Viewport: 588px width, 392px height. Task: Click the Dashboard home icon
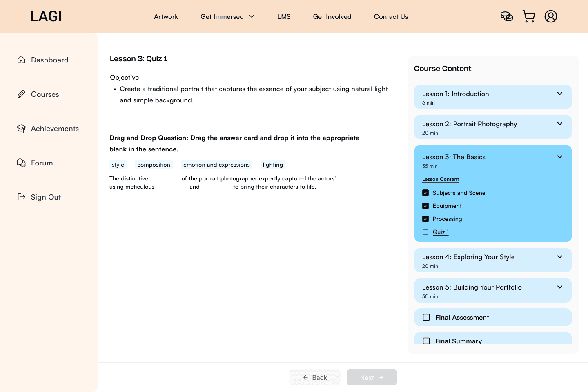[21, 60]
